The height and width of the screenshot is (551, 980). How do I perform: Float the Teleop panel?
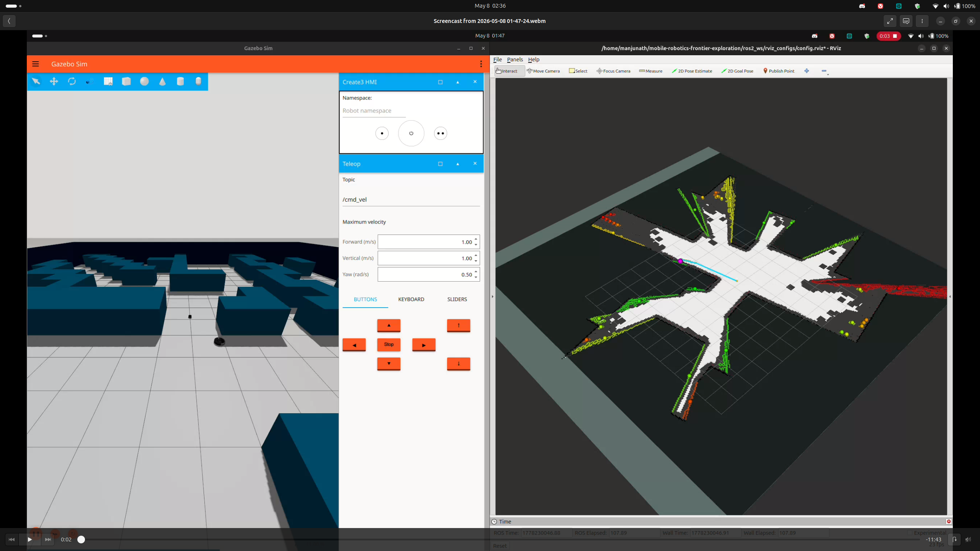coord(440,164)
